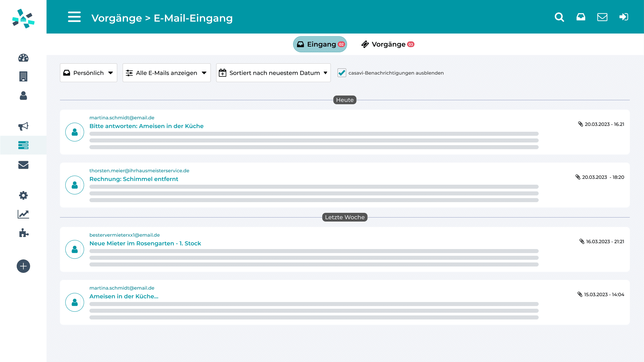Image resolution: width=644 pixels, height=362 pixels.
Task: Open the inbox tray icon in the header
Action: pos(581,17)
